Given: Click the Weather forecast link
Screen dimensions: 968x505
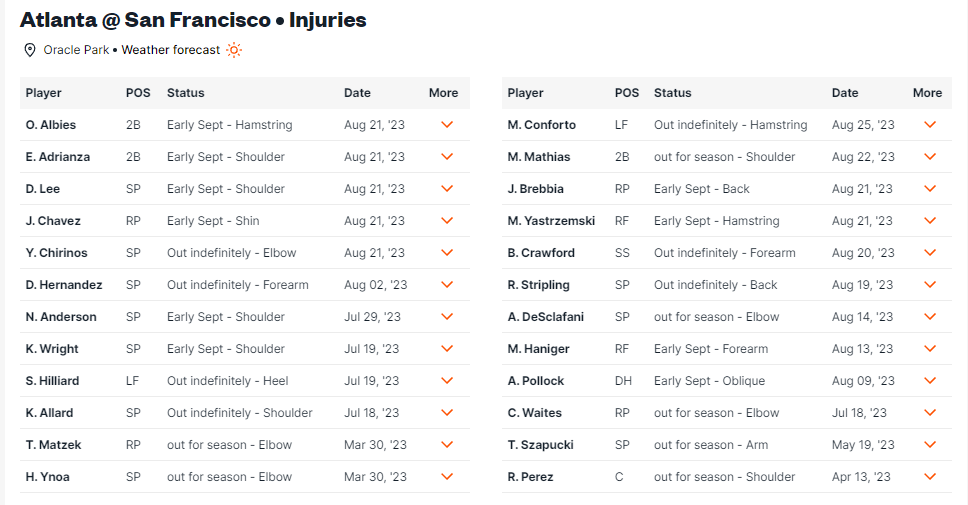Looking at the screenshot, I should pyautogui.click(x=171, y=50).
